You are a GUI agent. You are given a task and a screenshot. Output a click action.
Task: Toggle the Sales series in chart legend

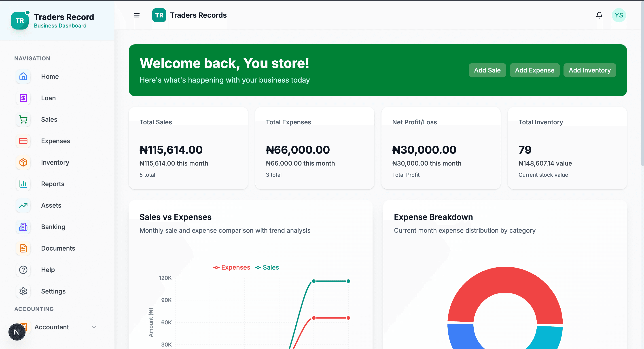tap(267, 267)
